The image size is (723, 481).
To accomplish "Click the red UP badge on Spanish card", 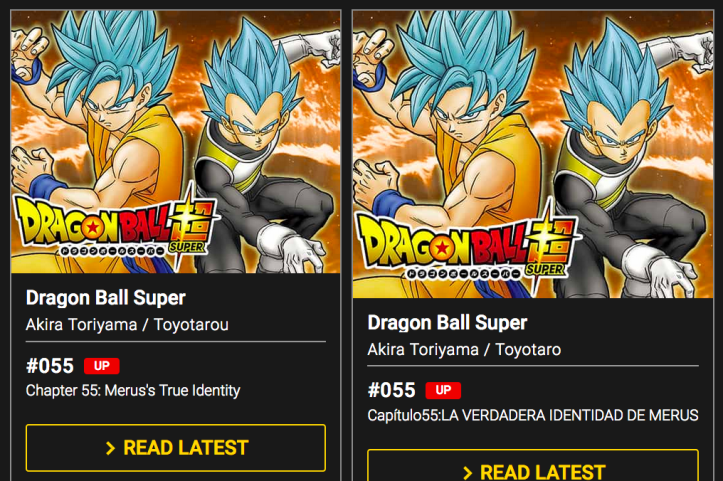I will [443, 390].
